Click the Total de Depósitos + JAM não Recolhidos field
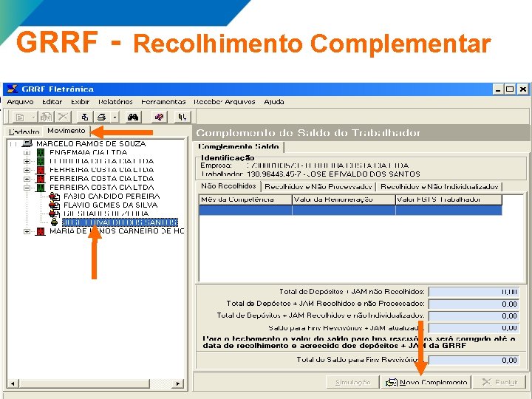Screen dimensions: 532x399 pyautogui.click(x=474, y=292)
